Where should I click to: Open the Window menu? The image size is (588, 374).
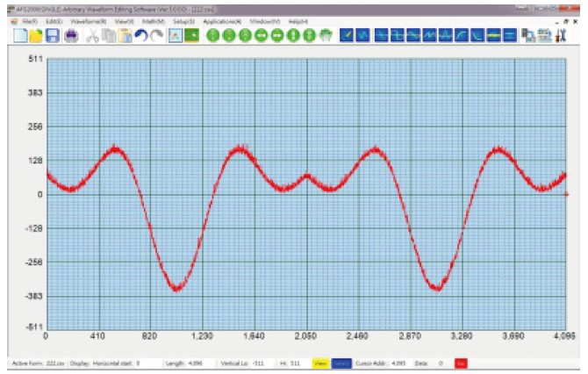(265, 22)
